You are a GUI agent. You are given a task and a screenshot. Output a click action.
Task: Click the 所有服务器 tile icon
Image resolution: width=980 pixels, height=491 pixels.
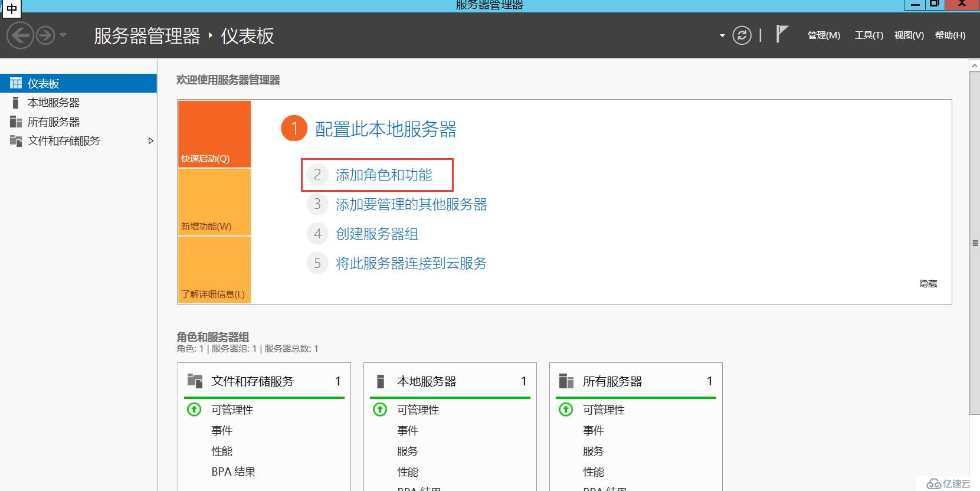click(566, 381)
